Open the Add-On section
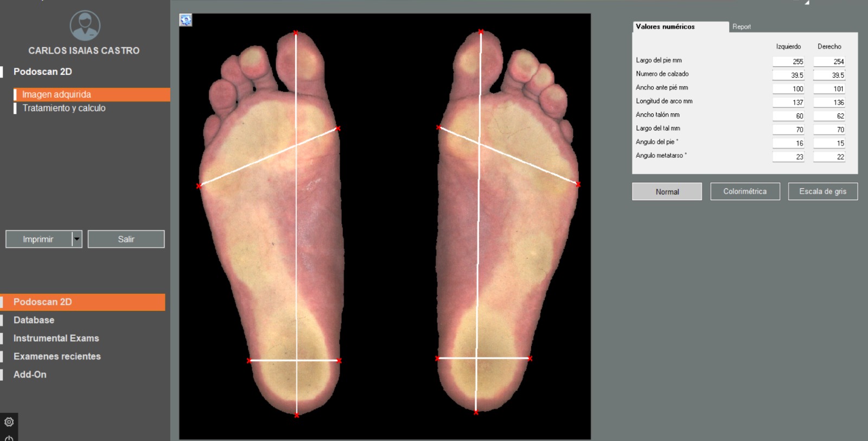The width and height of the screenshot is (868, 441). point(30,374)
